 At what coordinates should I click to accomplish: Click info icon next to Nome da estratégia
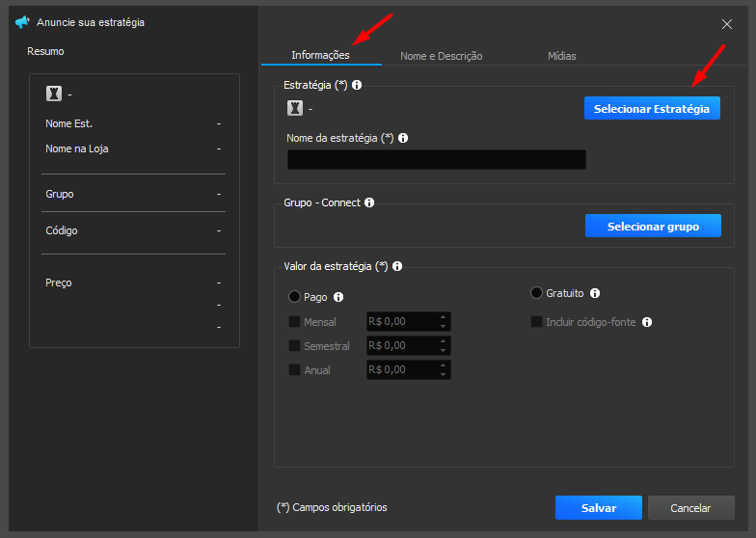(403, 138)
